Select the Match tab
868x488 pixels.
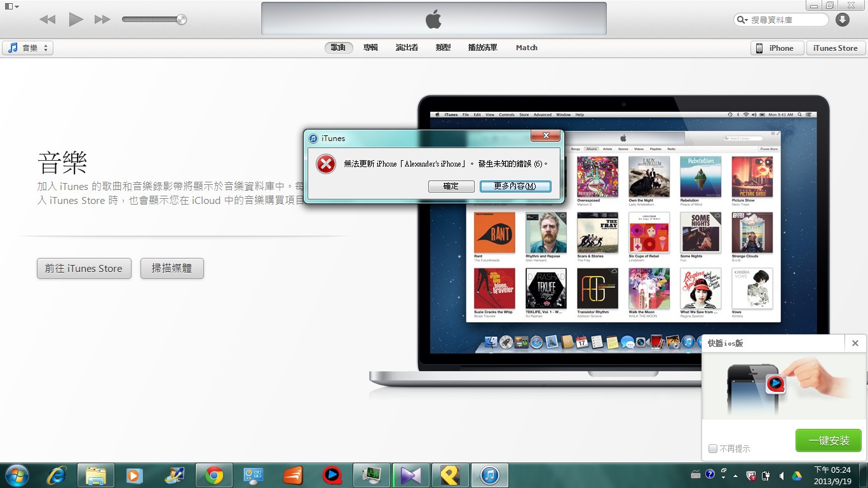pyautogui.click(x=527, y=48)
